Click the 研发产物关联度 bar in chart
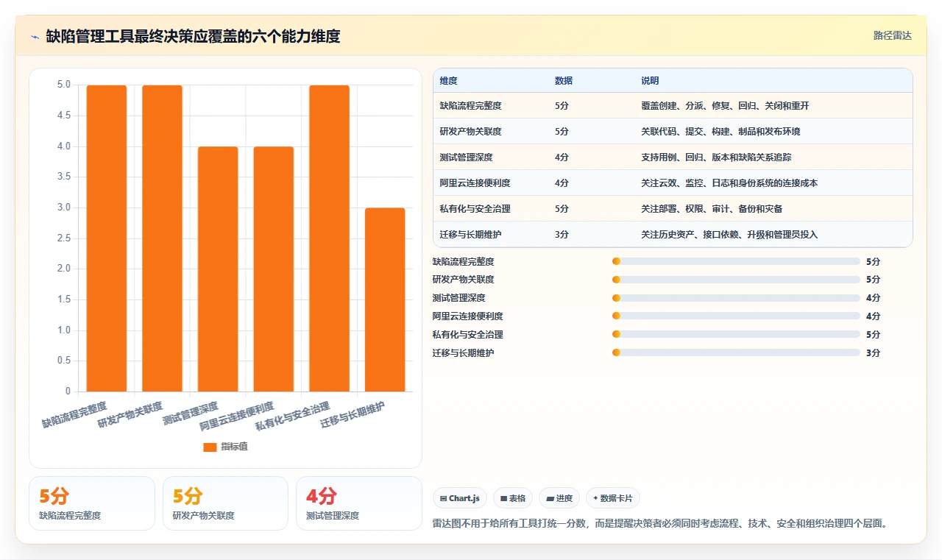This screenshot has height=560, width=942. pyautogui.click(x=162, y=238)
